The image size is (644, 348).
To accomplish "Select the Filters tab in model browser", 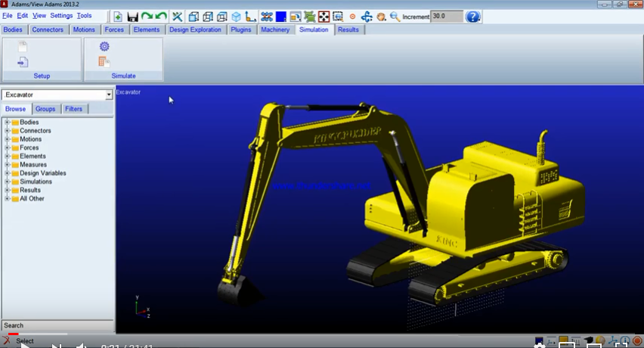I will point(73,109).
